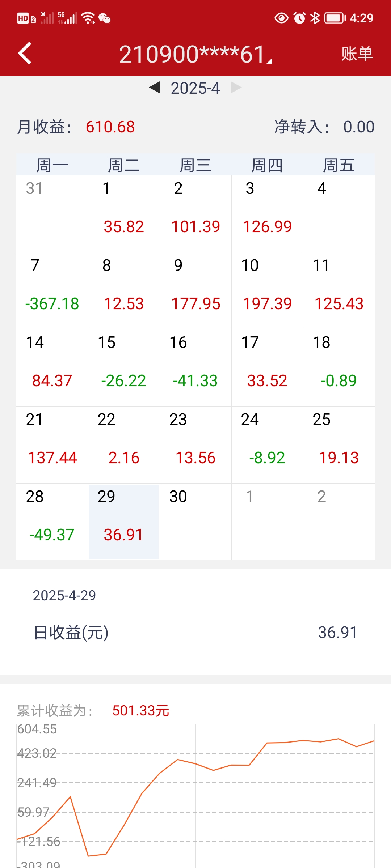Tap the back arrow icon
This screenshot has width=391, height=868.
pyautogui.click(x=25, y=54)
